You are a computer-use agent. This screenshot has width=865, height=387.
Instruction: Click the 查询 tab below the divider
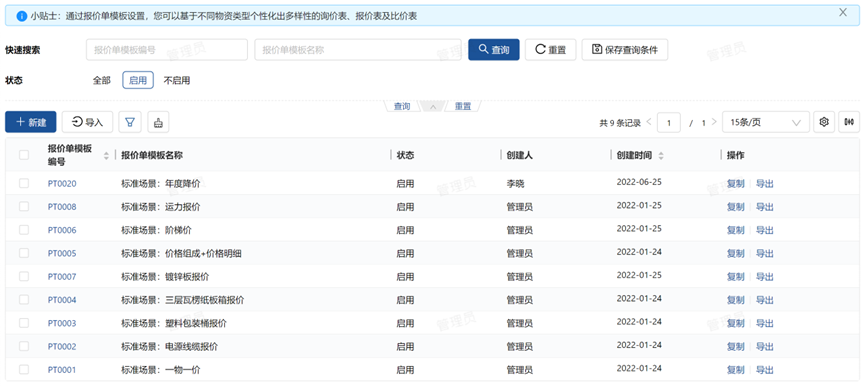[x=402, y=107]
